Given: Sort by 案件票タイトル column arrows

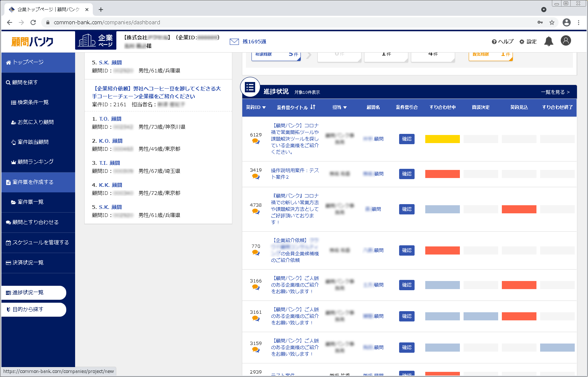Looking at the screenshot, I should coord(313,107).
